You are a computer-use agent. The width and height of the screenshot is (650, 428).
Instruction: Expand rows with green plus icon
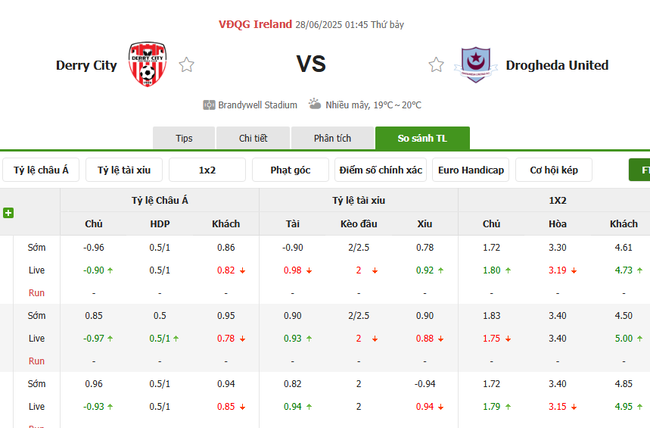pos(8,212)
